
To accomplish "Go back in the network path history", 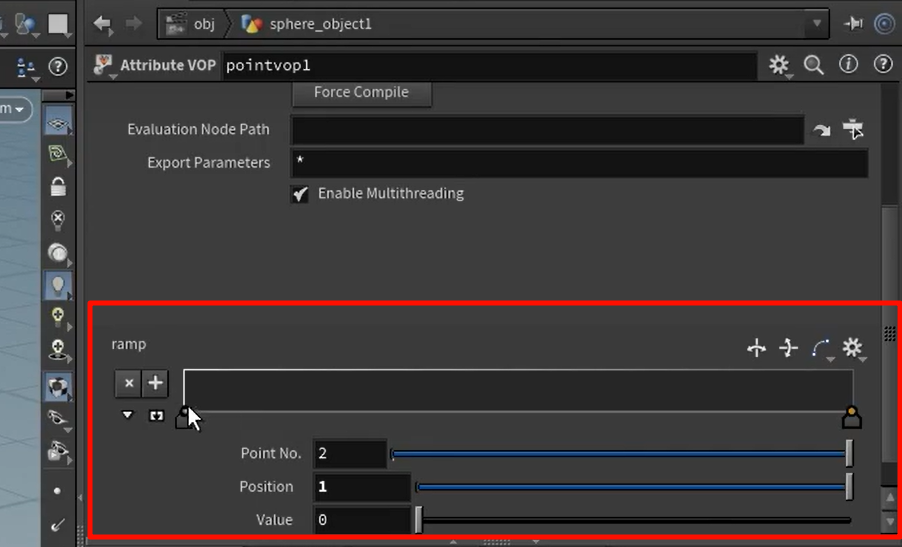I will pyautogui.click(x=102, y=24).
